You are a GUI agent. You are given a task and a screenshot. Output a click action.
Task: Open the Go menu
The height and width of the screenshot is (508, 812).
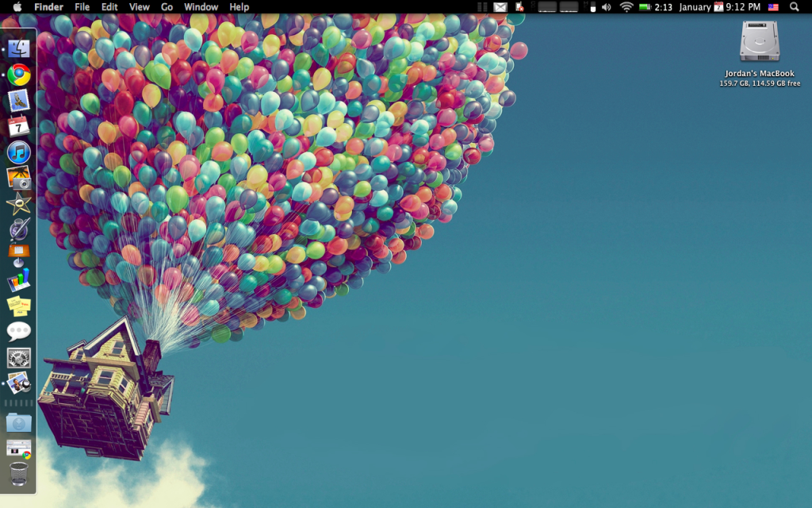point(167,6)
